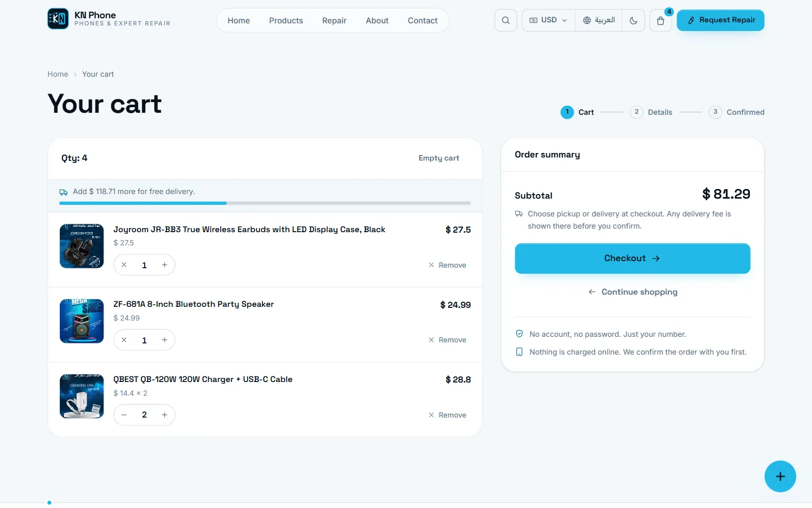Toggle dark mode moon icon
Screen dimensions: 812x508
coord(633,20)
